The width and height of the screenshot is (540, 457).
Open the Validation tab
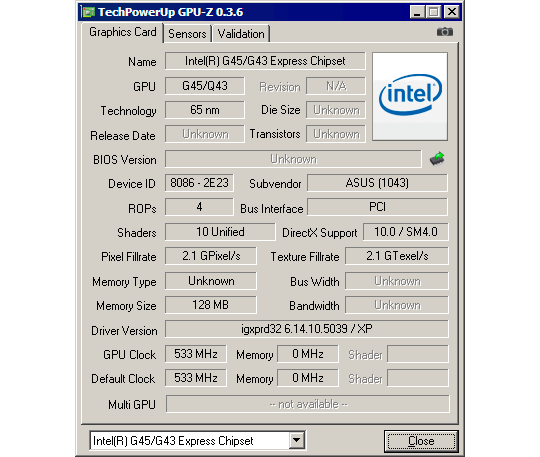[241, 34]
